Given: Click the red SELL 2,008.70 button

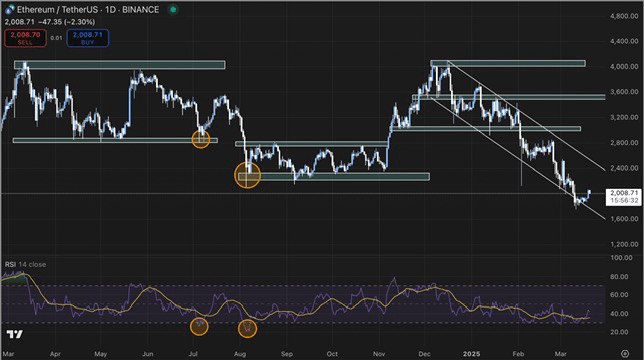Looking at the screenshot, I should (x=25, y=38).
